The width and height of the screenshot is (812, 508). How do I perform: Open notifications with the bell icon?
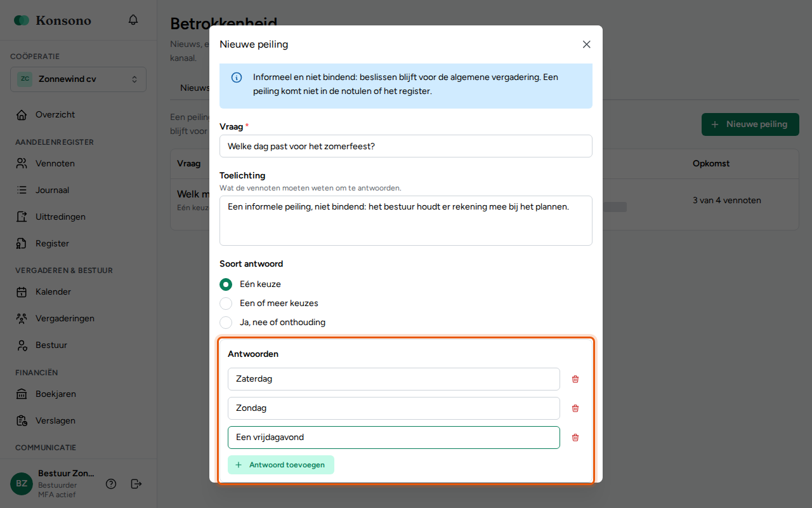coord(133,20)
